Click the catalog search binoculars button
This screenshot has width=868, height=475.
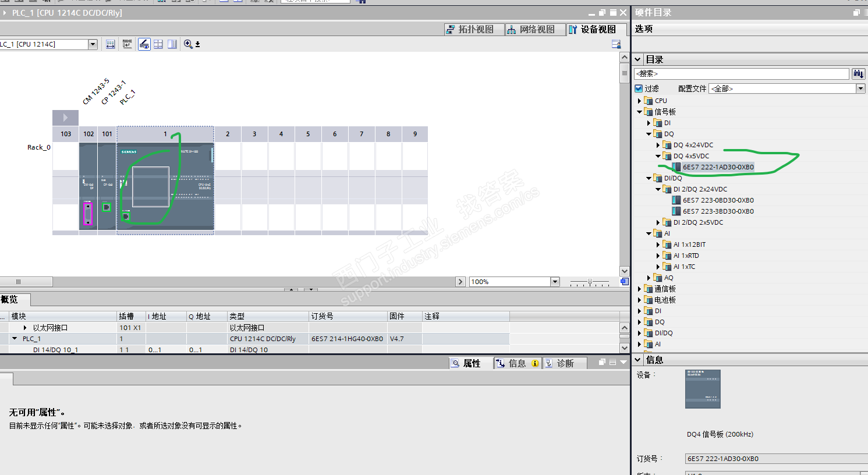(x=858, y=74)
